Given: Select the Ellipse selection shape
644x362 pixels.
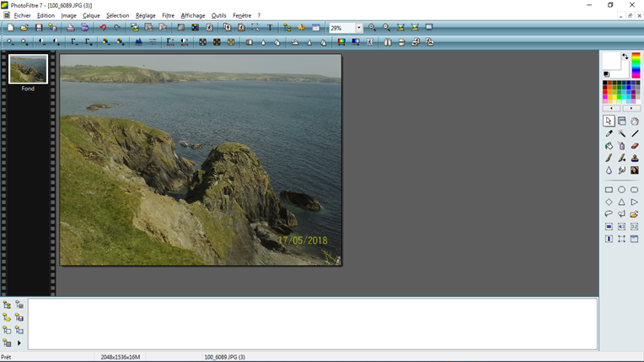Looking at the screenshot, I should tap(621, 190).
